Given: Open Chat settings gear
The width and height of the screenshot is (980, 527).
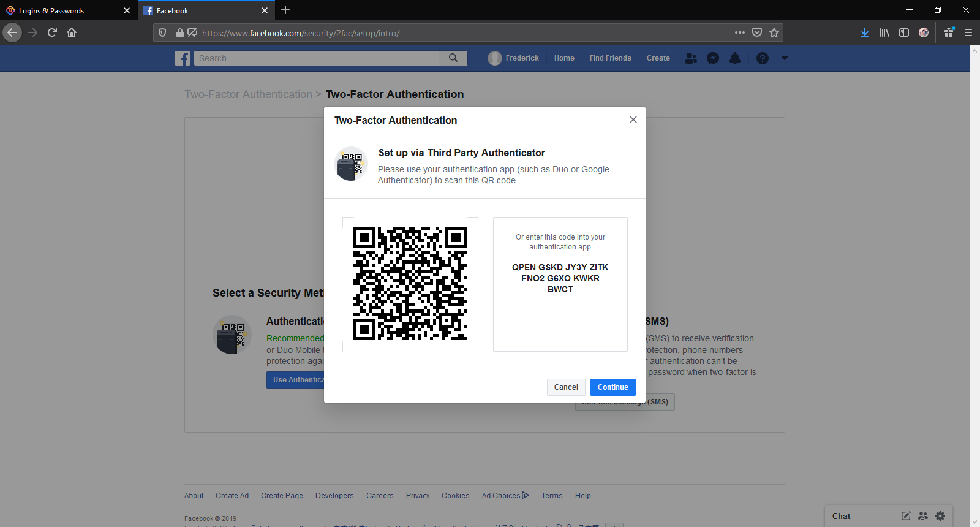Looking at the screenshot, I should tap(940, 516).
